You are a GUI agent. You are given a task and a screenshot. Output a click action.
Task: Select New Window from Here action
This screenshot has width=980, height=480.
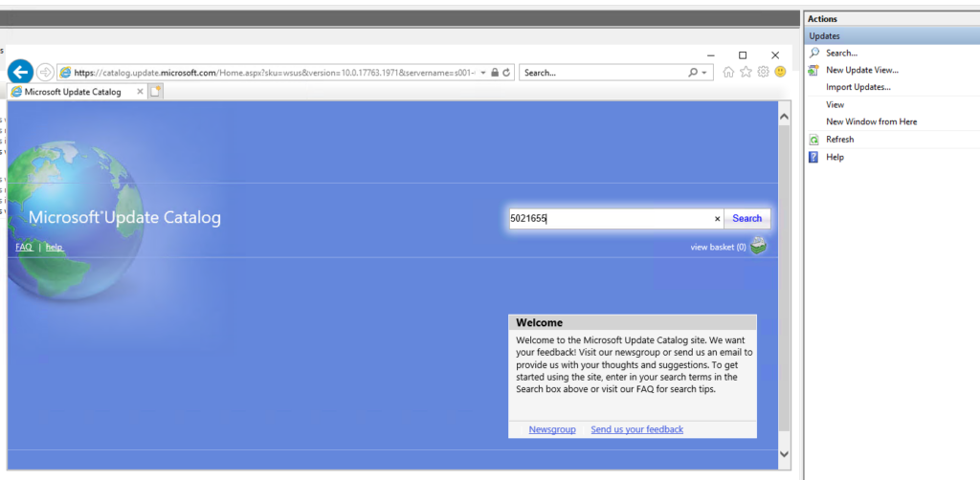[871, 121]
